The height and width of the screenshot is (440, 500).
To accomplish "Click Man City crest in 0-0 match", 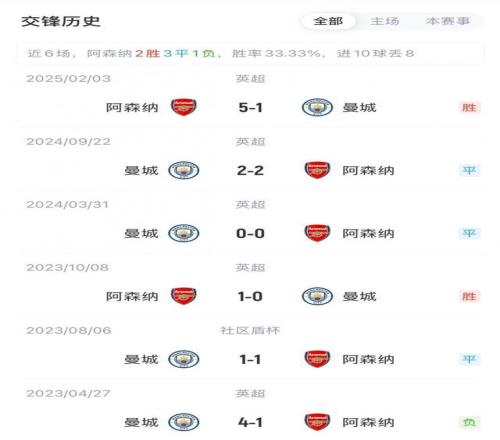I will [x=184, y=233].
